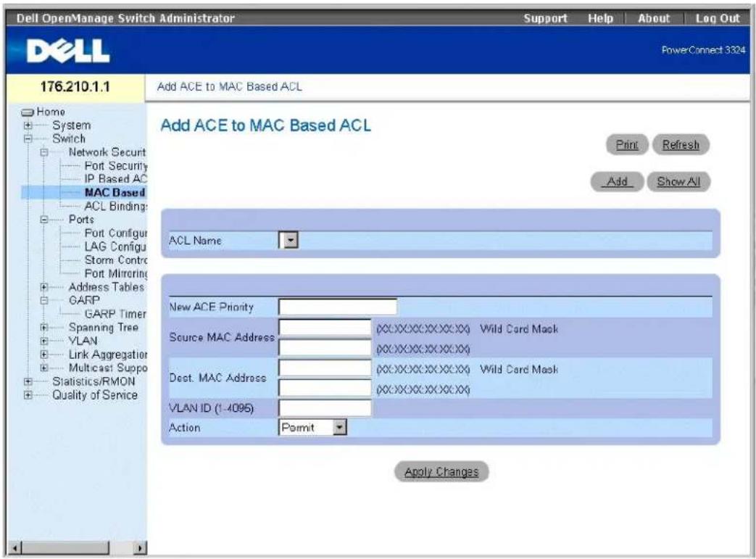Viewport: 756px width, 559px height.
Task: Click the Print button
Action: pyautogui.click(x=627, y=145)
